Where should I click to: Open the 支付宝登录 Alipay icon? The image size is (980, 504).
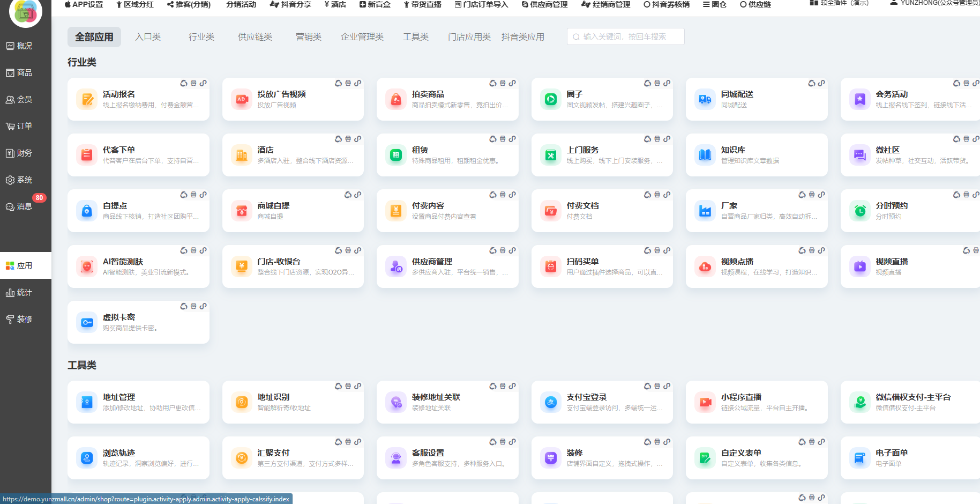pyautogui.click(x=551, y=402)
